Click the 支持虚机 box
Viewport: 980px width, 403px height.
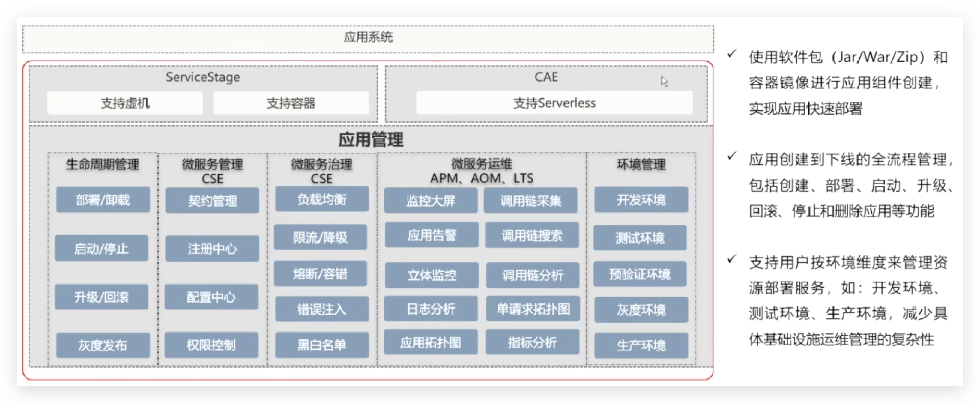coord(125,103)
